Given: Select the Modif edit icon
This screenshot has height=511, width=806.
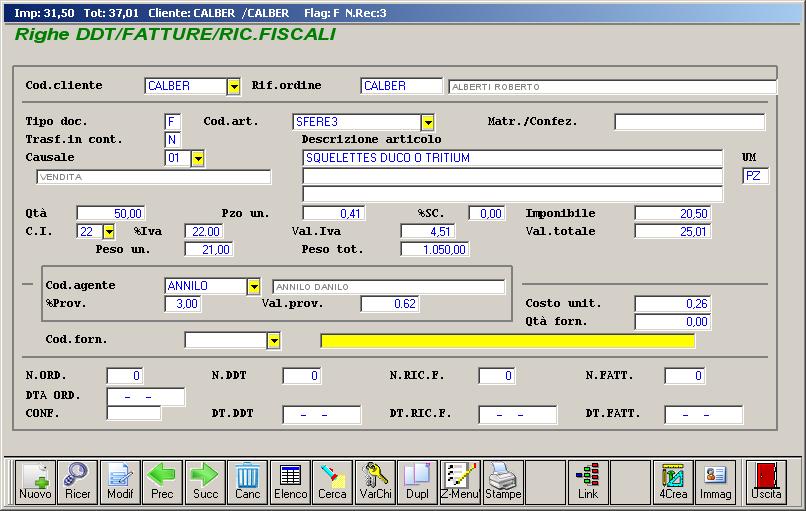Looking at the screenshot, I should click(120, 482).
